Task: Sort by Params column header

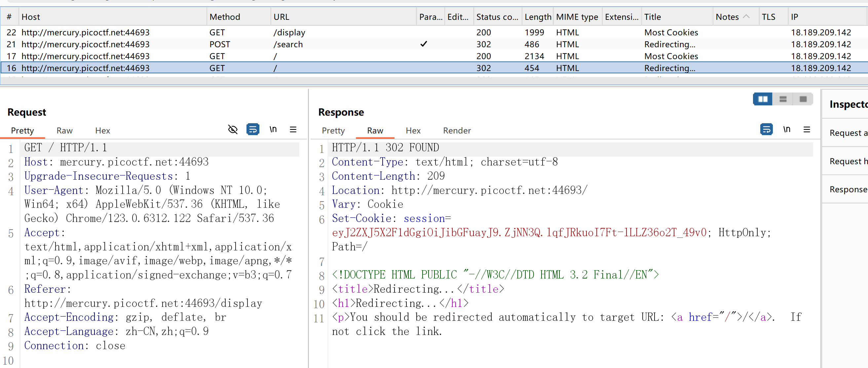Action: tap(430, 17)
